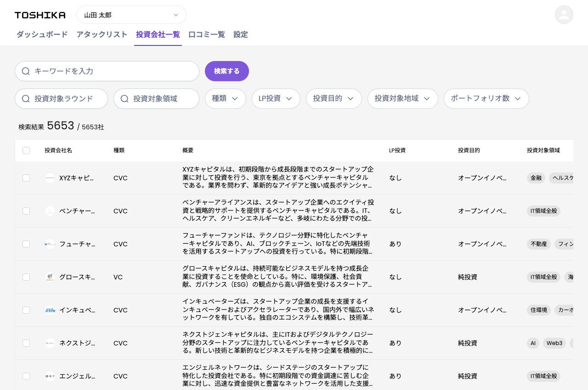Open the エンジェル company name link
This screenshot has height=390, width=588.
77,376
